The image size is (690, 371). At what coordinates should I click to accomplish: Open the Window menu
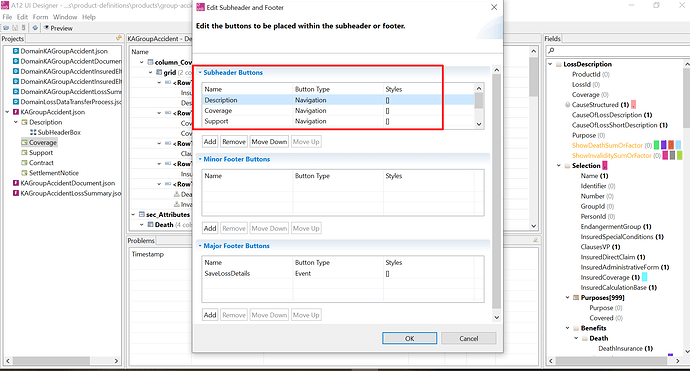(65, 17)
